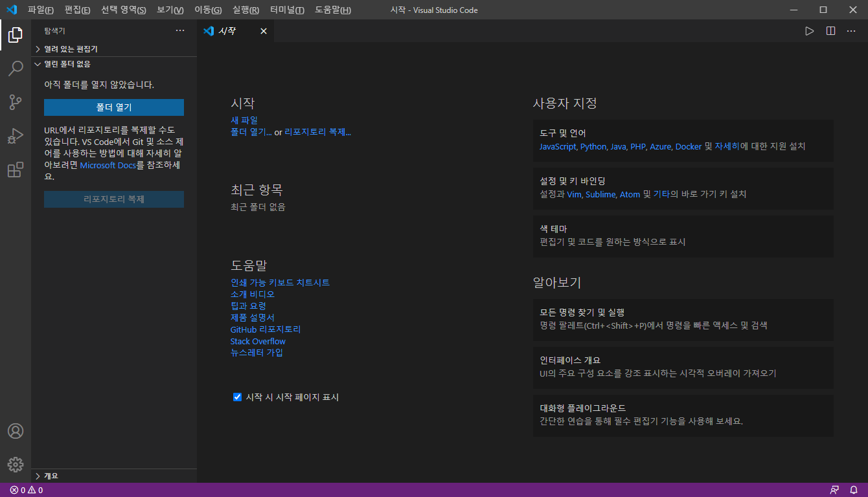Collapse the 열린 폴더 없음 section

pos(114,64)
